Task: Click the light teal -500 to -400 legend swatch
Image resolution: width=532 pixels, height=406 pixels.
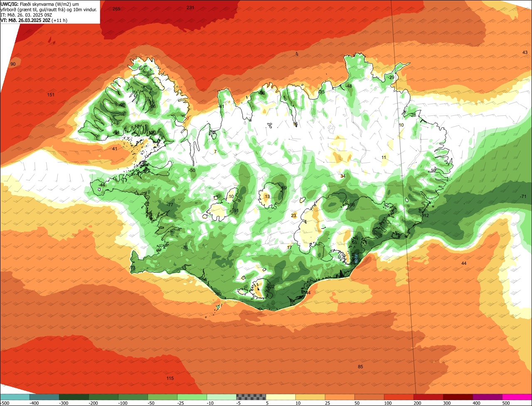Action: [15, 397]
